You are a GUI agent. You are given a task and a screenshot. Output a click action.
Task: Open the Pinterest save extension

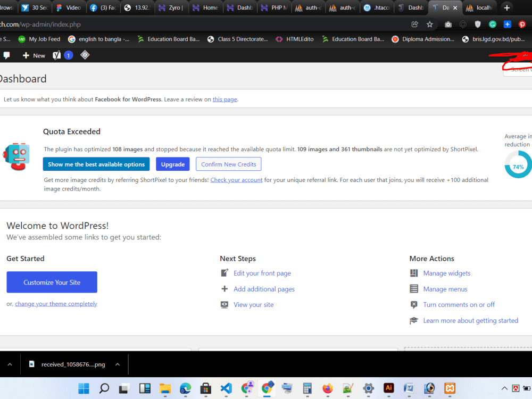click(522, 24)
